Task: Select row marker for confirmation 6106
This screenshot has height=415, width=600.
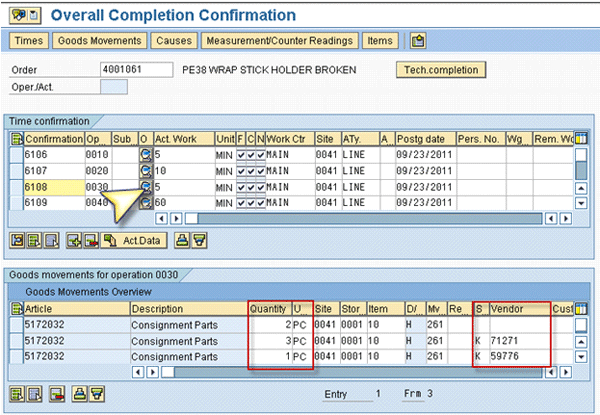Action: click(16, 155)
